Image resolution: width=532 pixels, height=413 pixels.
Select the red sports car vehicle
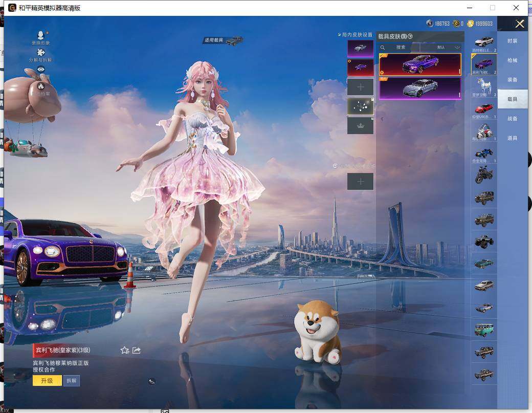click(484, 110)
